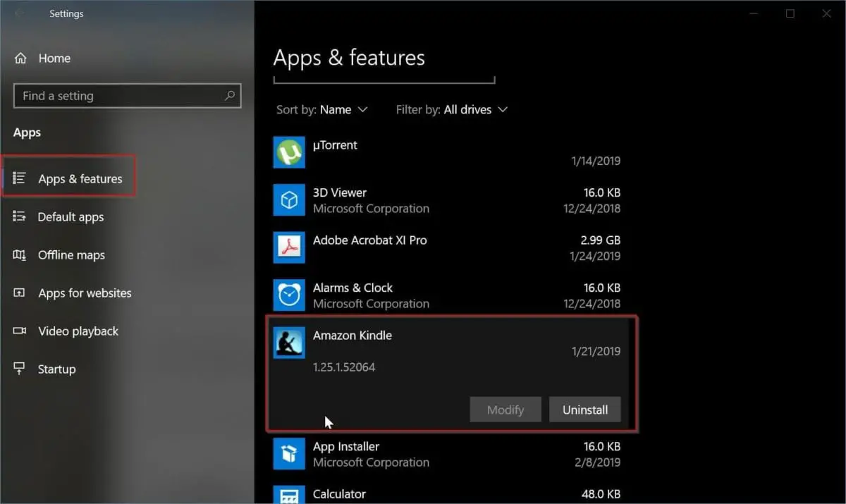Open the Video playback page
This screenshot has height=504, width=846.
(78, 331)
